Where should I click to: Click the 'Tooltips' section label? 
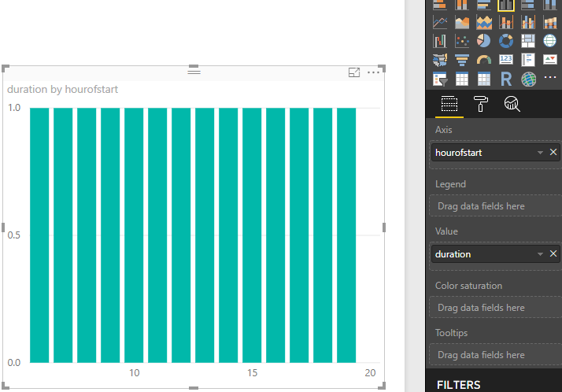[x=451, y=333]
